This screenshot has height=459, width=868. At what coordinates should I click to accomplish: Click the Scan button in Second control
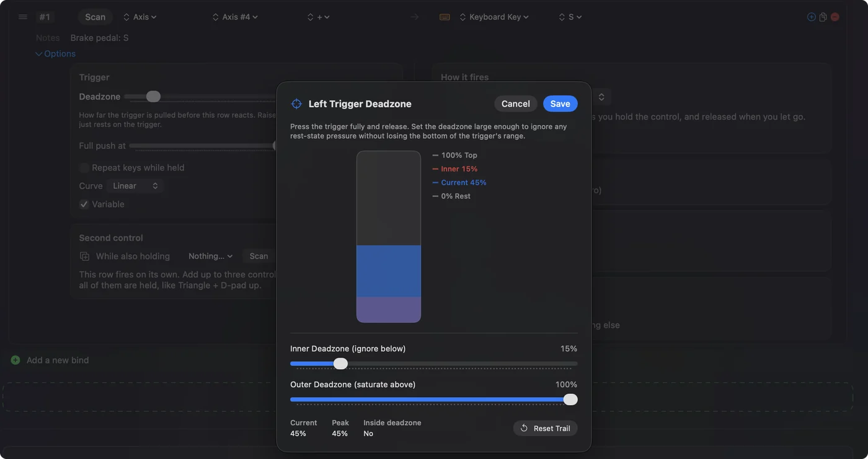point(259,256)
